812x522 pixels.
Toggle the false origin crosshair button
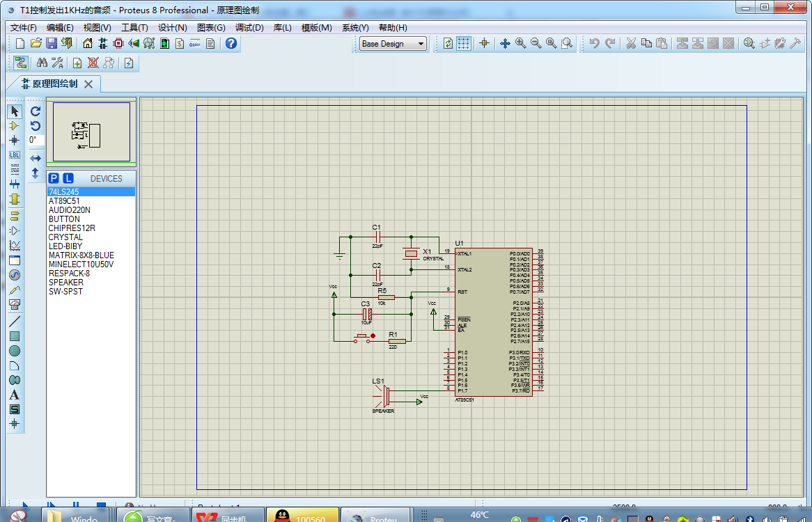pos(485,43)
